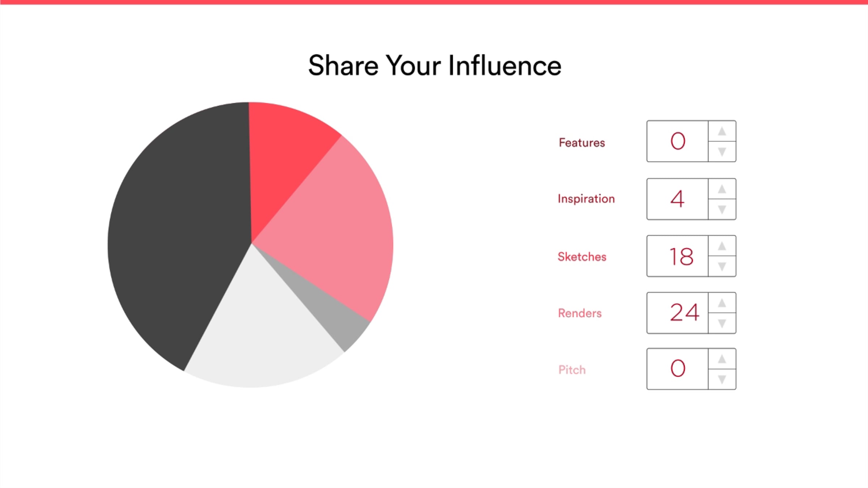Select the Features number field showing 0
The image size is (868, 488).
click(677, 141)
